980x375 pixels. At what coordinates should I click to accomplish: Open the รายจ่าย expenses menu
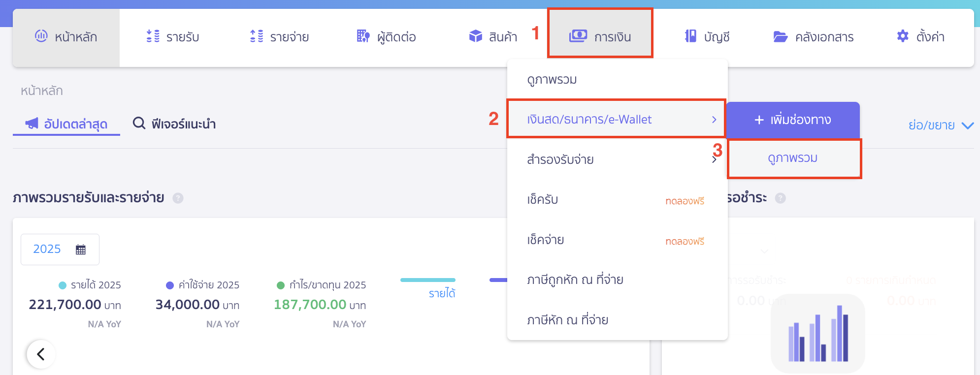coord(279,37)
